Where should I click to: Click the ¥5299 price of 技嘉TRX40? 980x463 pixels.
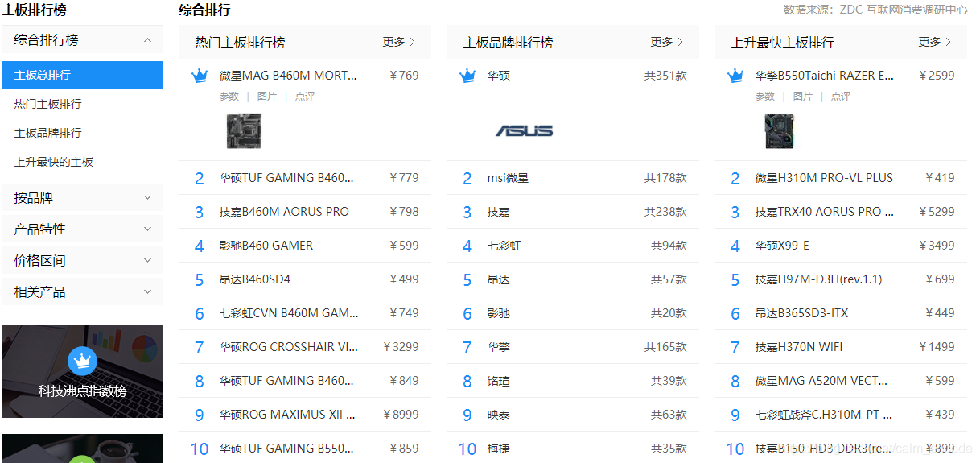(x=937, y=212)
